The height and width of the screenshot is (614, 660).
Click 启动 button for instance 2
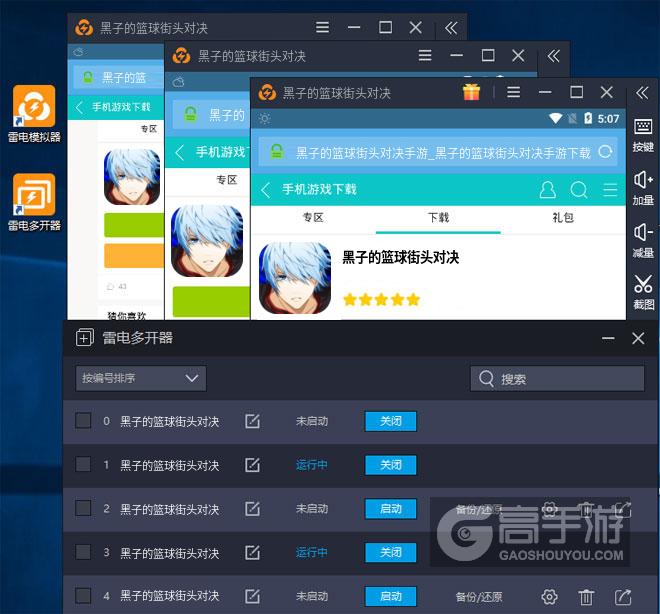[x=391, y=508]
